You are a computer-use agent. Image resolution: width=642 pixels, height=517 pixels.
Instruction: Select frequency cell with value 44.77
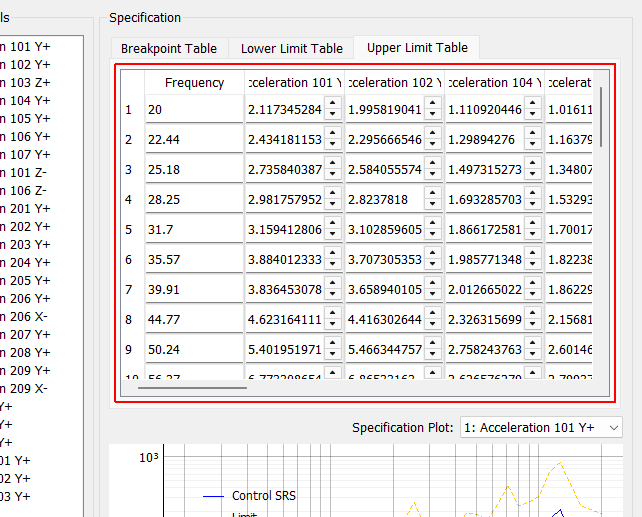click(194, 319)
